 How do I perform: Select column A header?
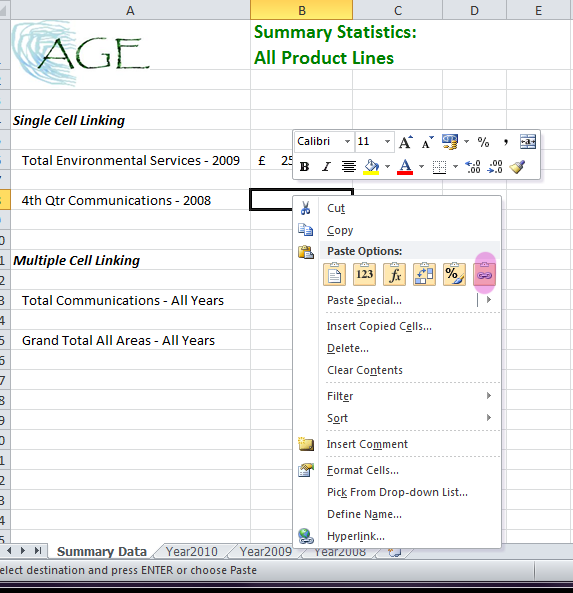pos(130,10)
